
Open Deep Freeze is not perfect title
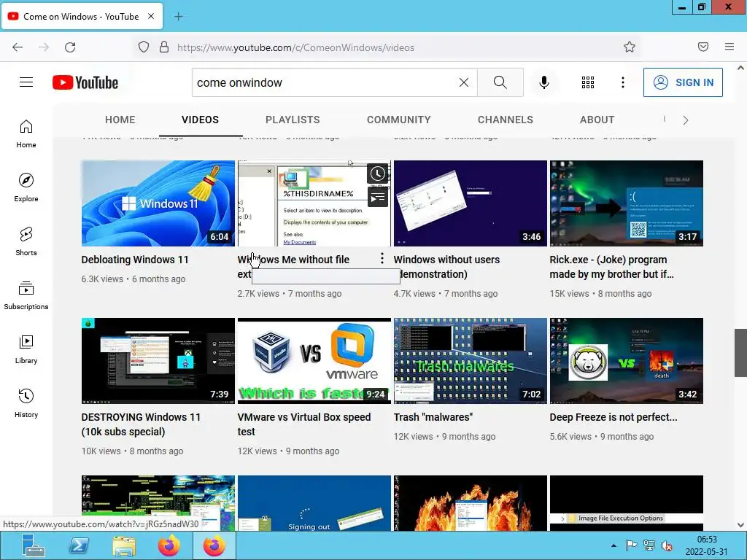coord(613,417)
